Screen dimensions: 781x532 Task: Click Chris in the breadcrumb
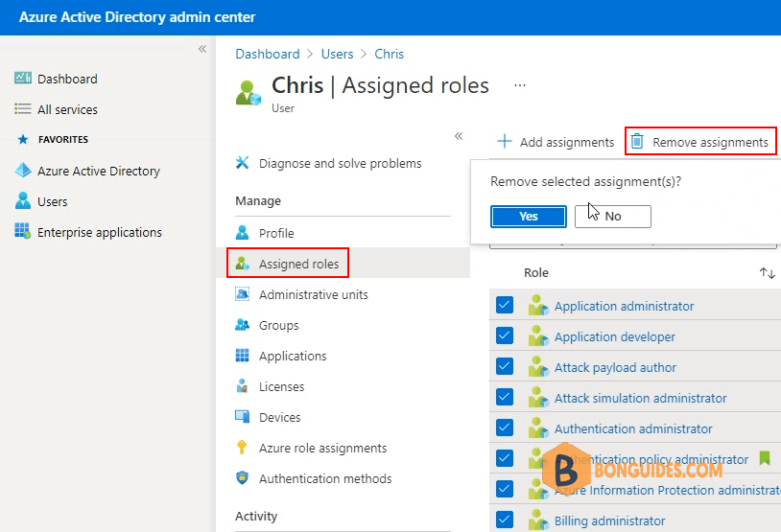pos(389,54)
